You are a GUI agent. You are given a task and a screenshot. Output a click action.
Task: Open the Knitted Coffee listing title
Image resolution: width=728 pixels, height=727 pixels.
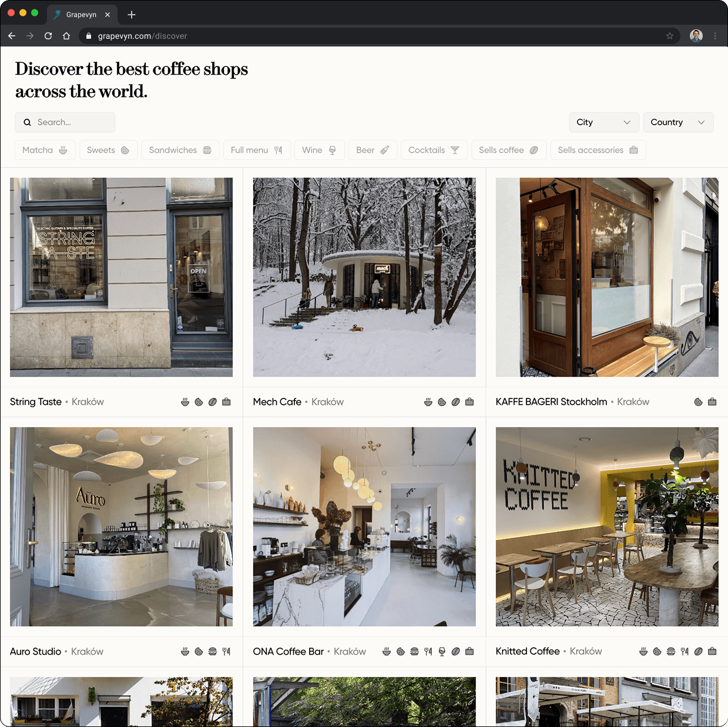528,651
